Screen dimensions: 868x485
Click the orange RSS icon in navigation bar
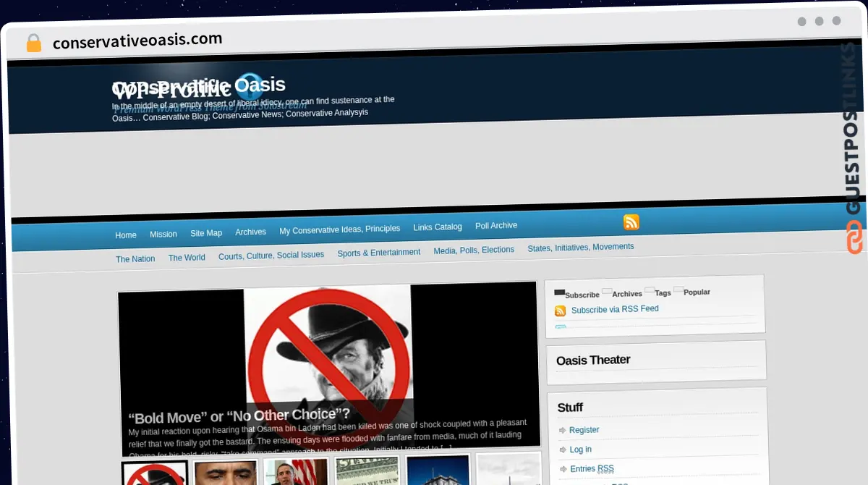pos(631,222)
